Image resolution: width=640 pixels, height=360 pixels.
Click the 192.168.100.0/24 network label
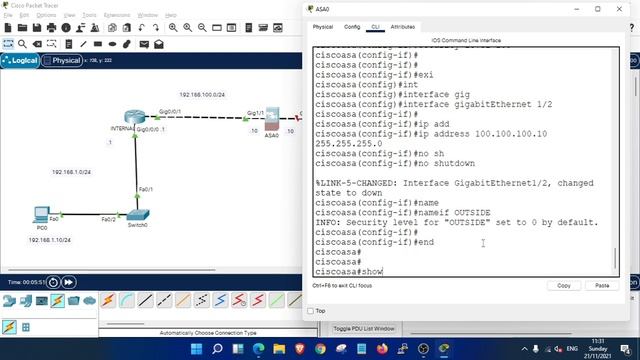[202, 95]
